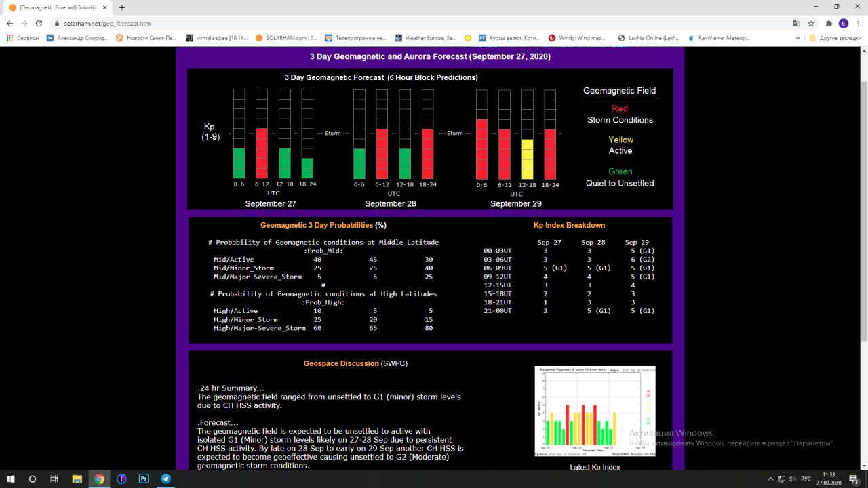Open the Курсы валют bookmark
This screenshot has height=488, width=868.
pyautogui.click(x=510, y=38)
